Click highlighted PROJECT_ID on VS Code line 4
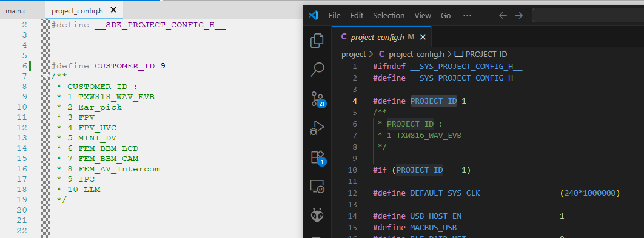644x238 pixels. point(434,101)
